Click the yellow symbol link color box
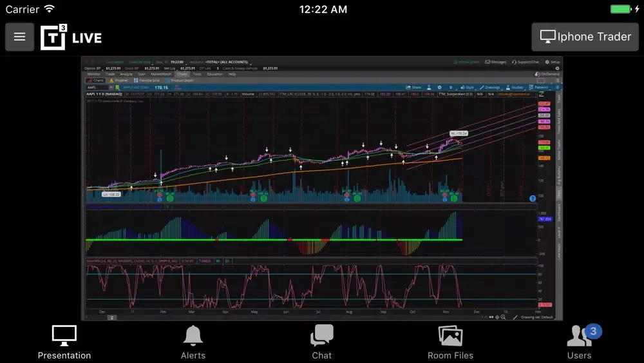This screenshot has height=363, width=644. 117,88
